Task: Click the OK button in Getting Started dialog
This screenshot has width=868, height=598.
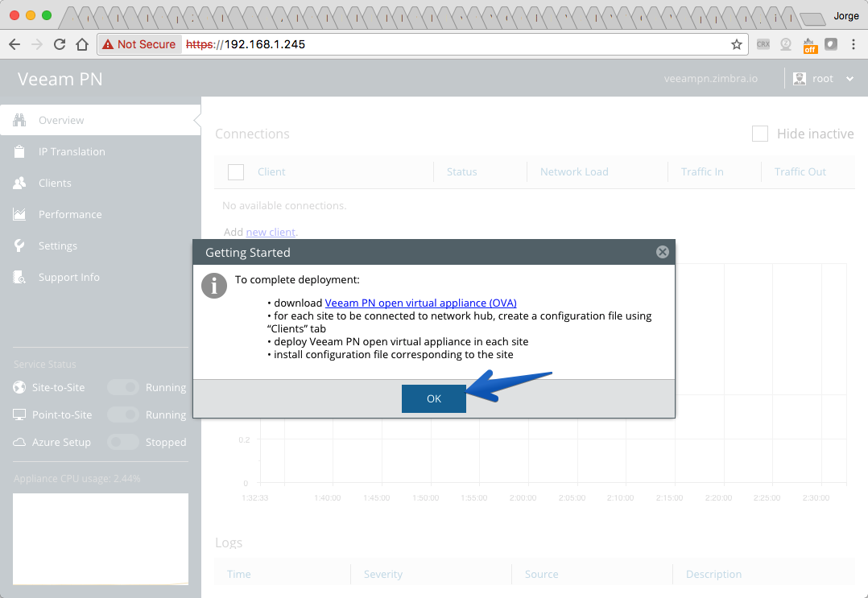Action: (433, 398)
